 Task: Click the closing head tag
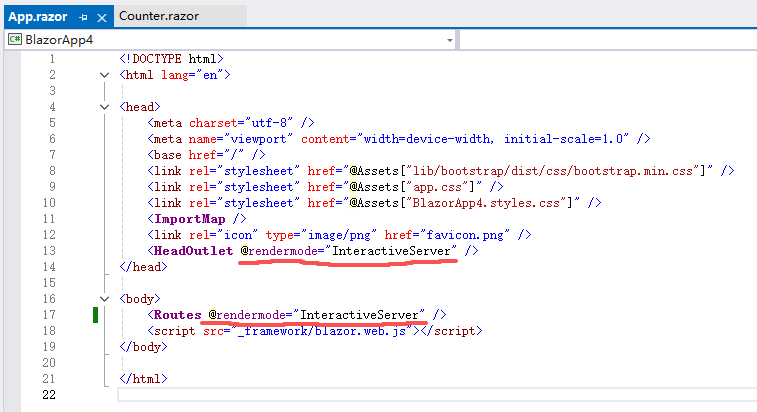pos(143,267)
